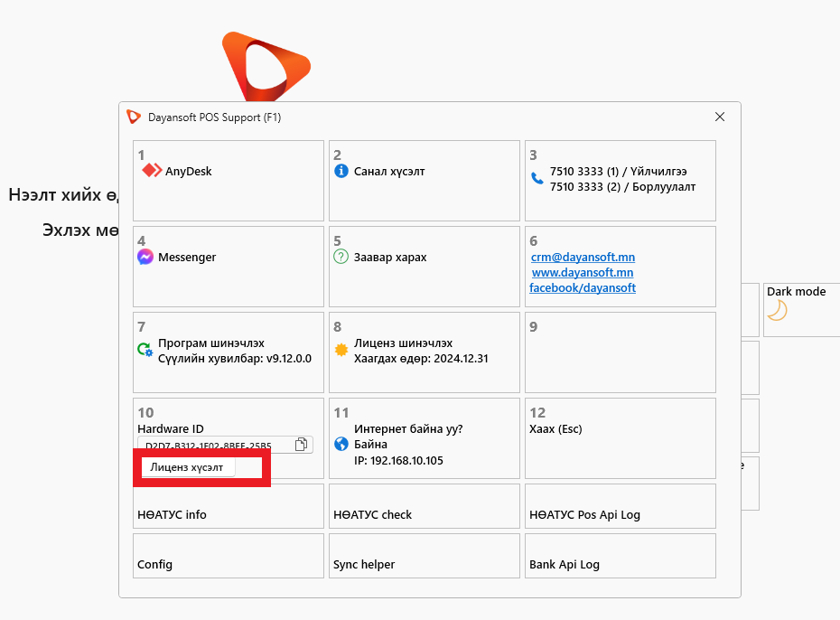
Task: Toggle Dark mode moon icon
Action: 778,310
